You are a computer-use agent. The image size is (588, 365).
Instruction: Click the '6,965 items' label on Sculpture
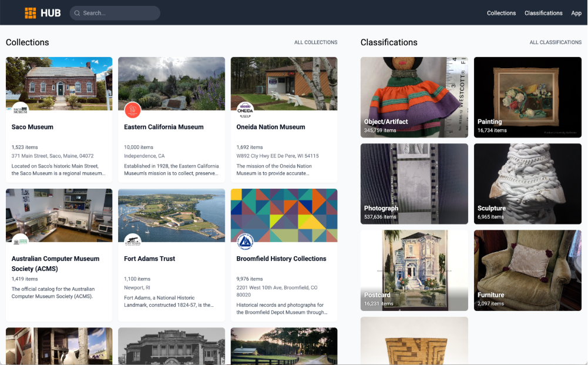coord(490,217)
